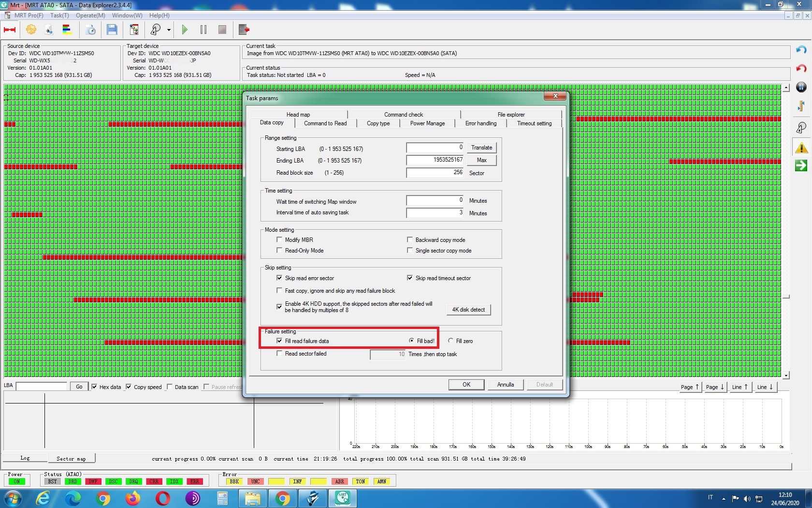The height and width of the screenshot is (508, 812).
Task: Click the exit door icon in the toolbar
Action: 244,30
